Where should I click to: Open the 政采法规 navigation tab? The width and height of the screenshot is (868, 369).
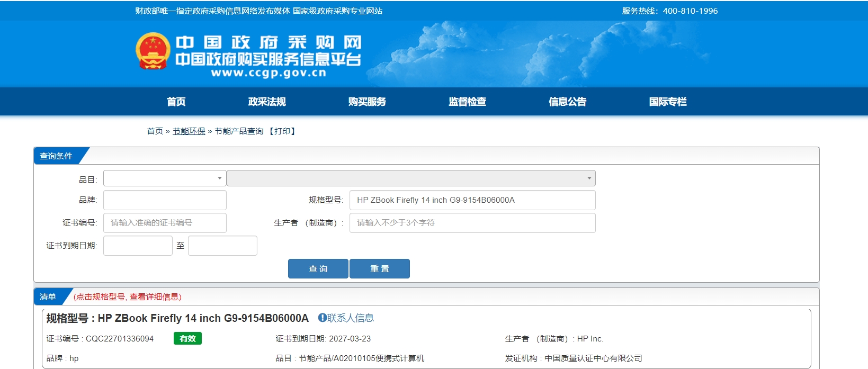(267, 102)
